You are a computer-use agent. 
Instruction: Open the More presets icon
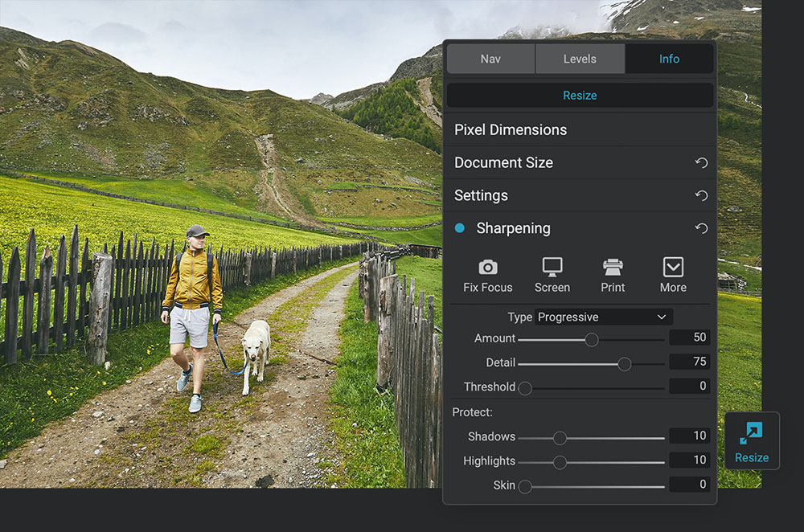click(673, 268)
